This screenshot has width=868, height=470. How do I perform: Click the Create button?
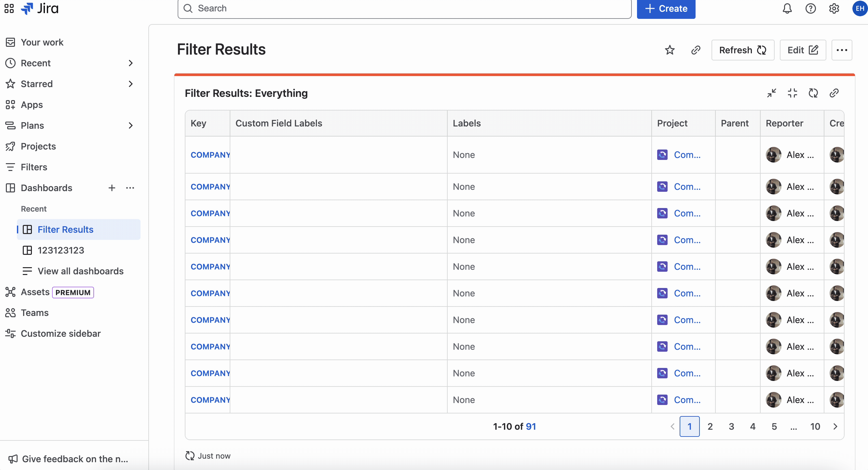(x=666, y=8)
